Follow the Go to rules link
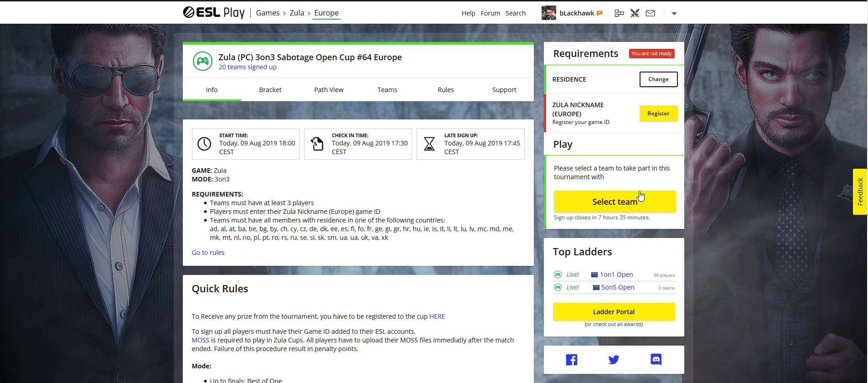This screenshot has width=868, height=383. 208,253
